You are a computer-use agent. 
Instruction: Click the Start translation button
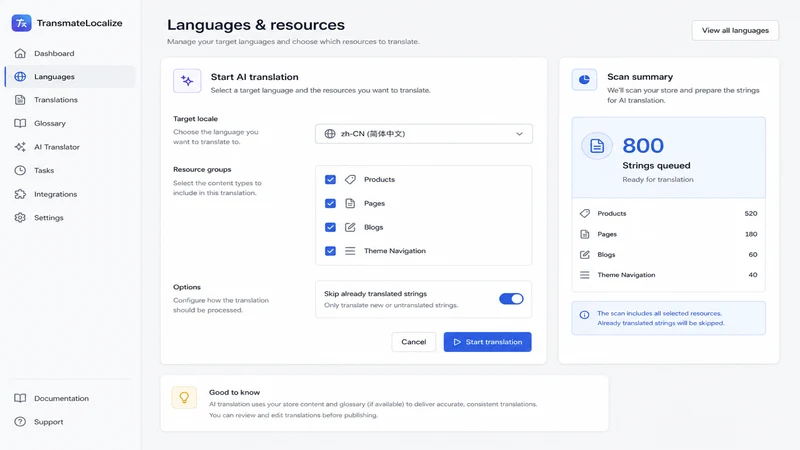click(487, 342)
